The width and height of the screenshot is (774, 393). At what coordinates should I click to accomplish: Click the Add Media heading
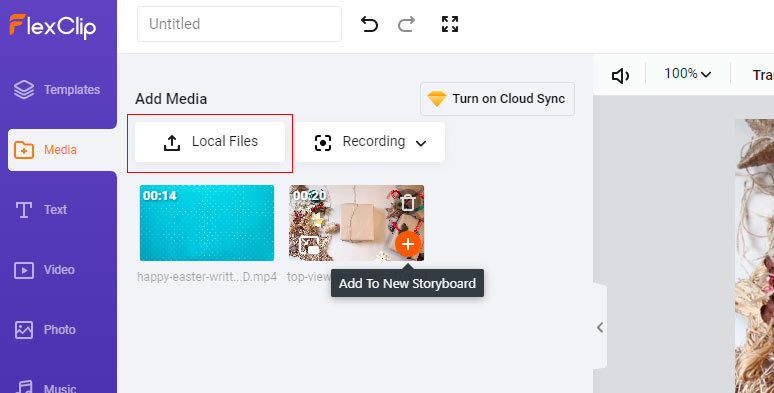171,99
